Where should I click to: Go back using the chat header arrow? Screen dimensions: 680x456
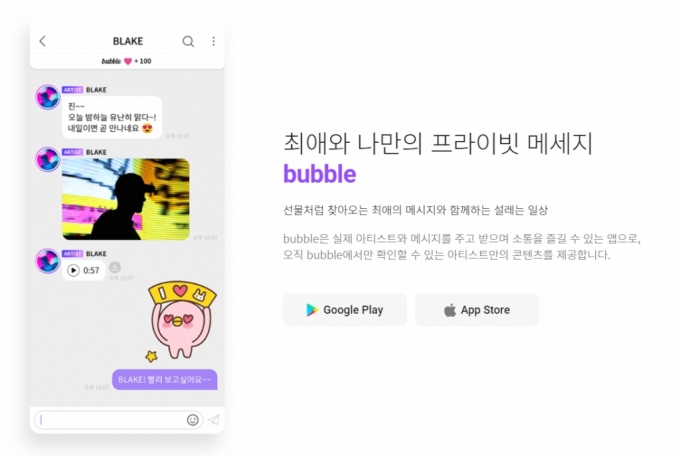coord(42,41)
